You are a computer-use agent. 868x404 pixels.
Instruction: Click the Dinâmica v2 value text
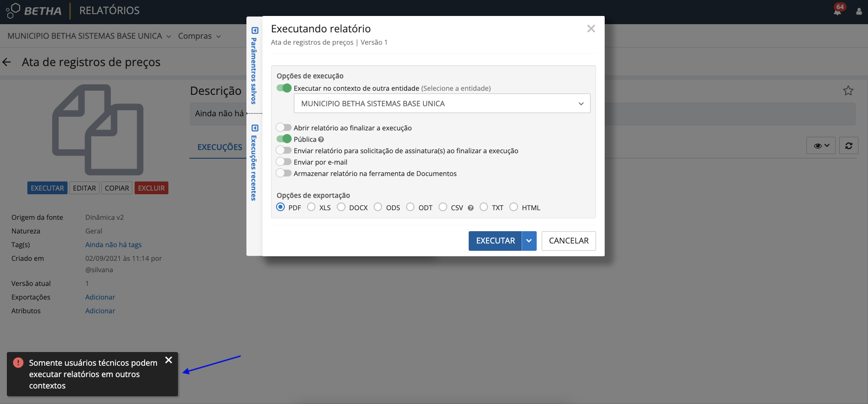point(105,218)
